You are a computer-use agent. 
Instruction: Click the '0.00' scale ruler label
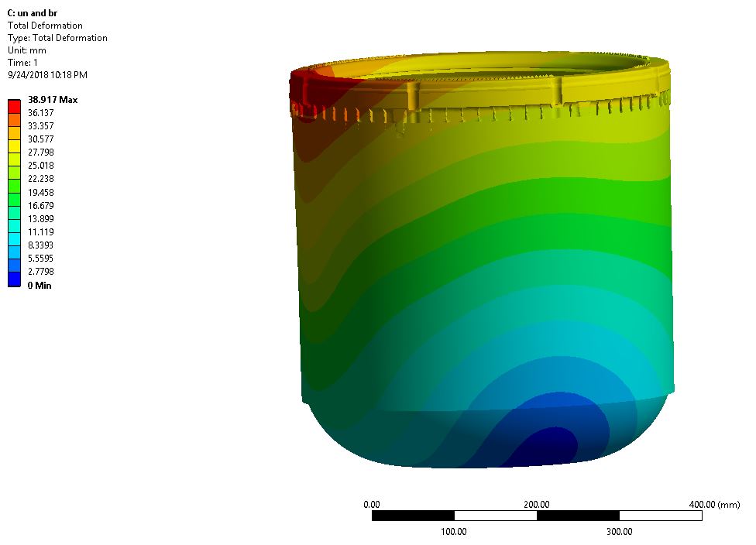tap(372, 505)
